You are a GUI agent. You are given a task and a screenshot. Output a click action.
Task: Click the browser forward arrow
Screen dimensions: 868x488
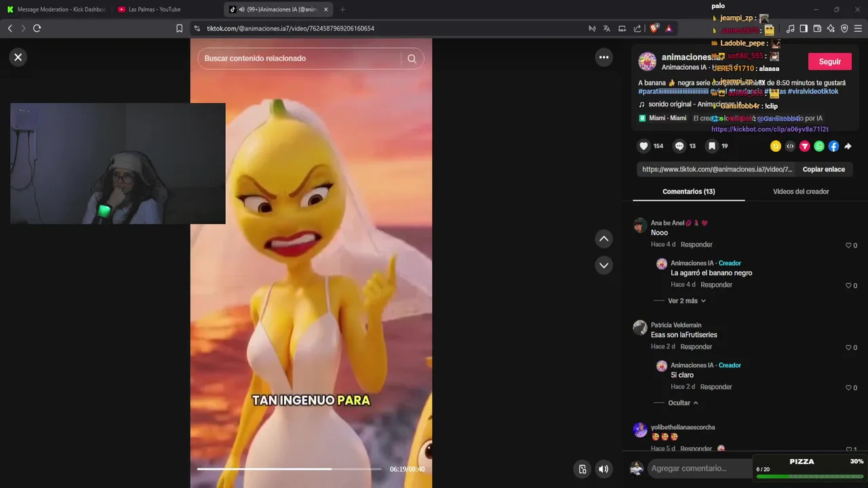point(23,28)
